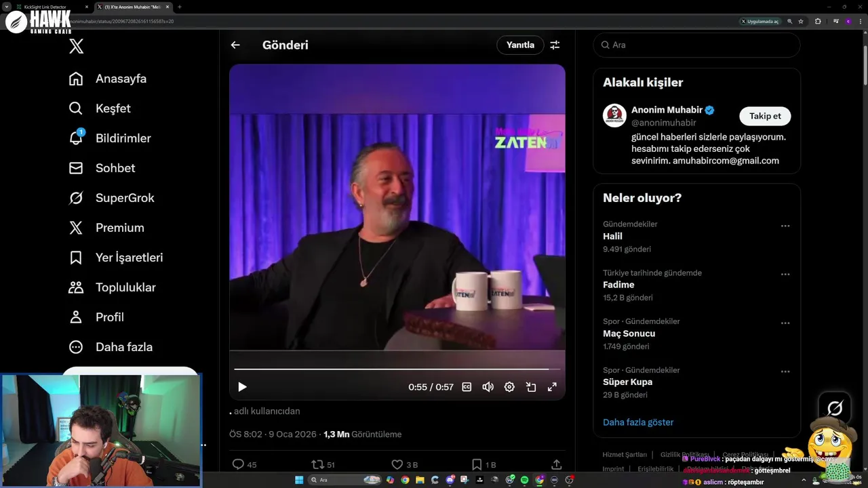
Task: Open Spotify from the taskbar
Action: click(525, 480)
